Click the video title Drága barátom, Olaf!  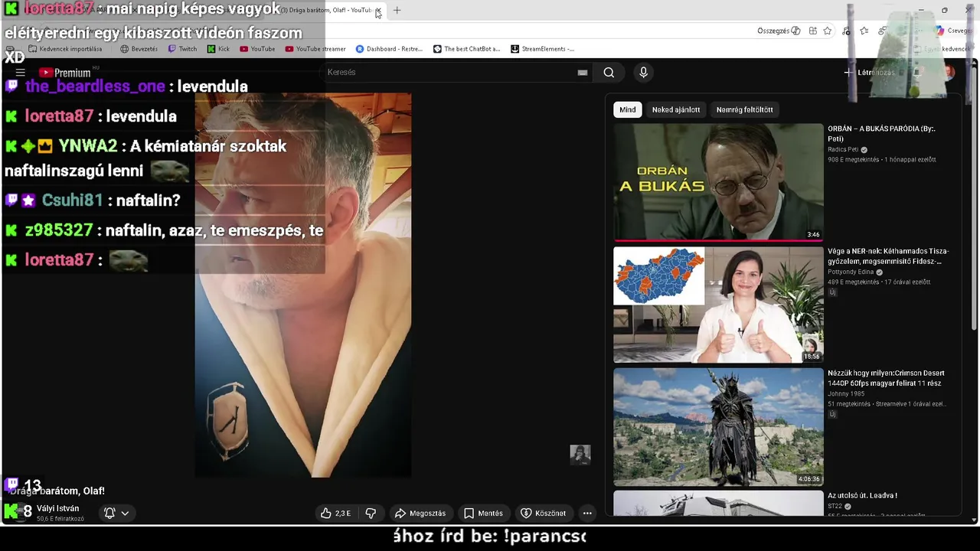pos(57,491)
